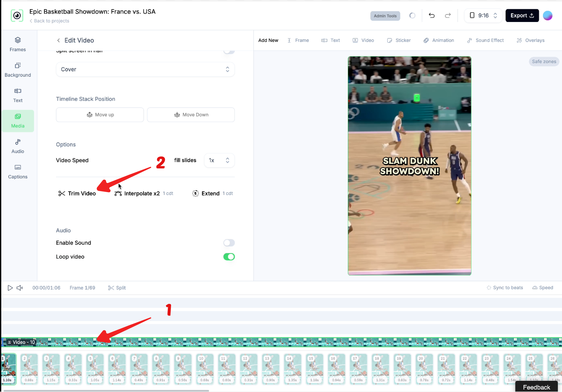Open the Audio sidebar panel
This screenshot has height=392, width=562.
(x=18, y=146)
